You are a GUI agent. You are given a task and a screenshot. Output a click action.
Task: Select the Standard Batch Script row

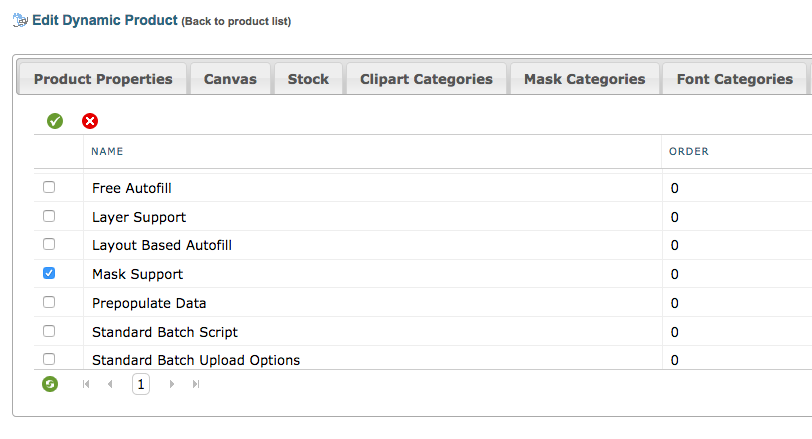pyautogui.click(x=165, y=331)
